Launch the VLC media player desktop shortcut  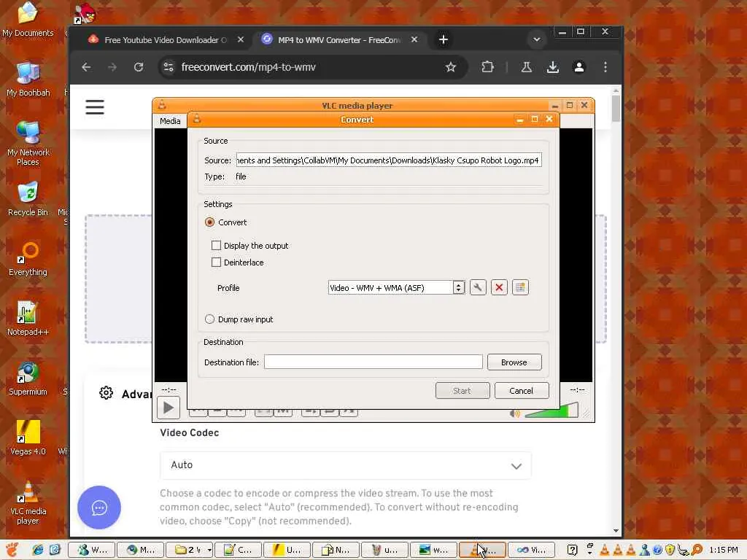click(x=28, y=502)
